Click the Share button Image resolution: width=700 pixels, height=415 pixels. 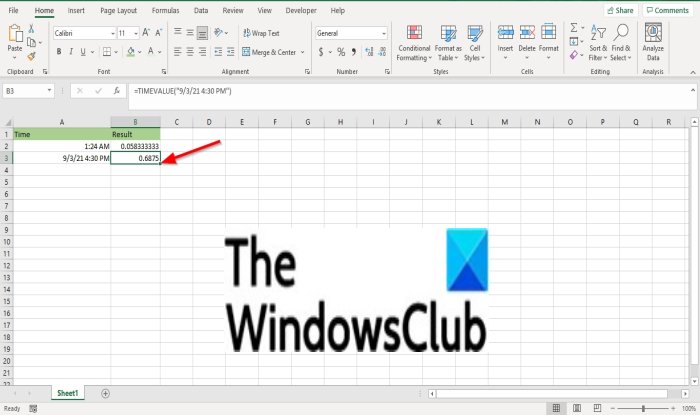pos(621,10)
